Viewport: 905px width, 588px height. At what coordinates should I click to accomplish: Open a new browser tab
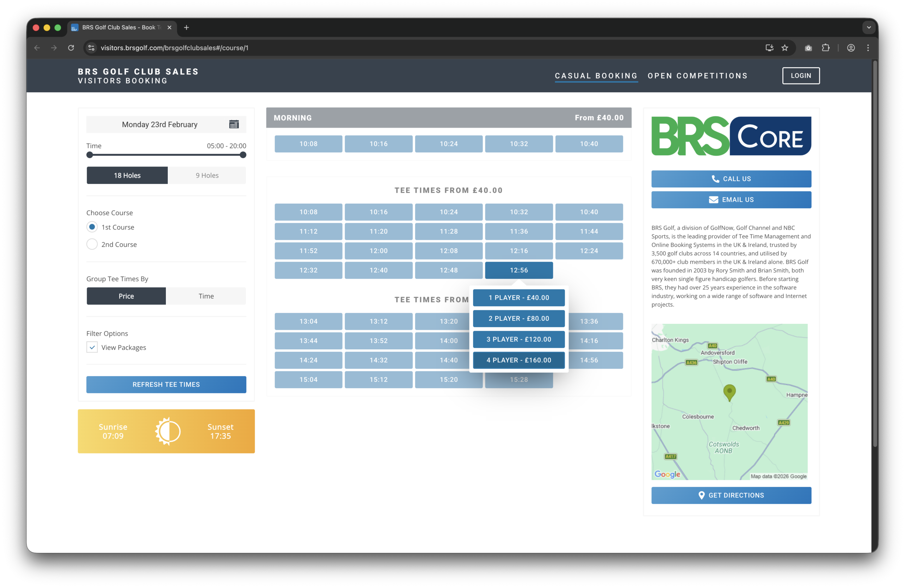click(x=186, y=27)
